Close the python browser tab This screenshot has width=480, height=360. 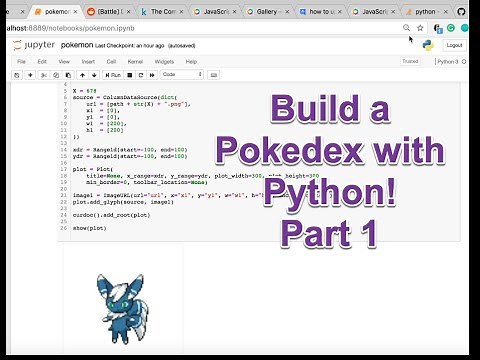pyautogui.click(x=445, y=12)
